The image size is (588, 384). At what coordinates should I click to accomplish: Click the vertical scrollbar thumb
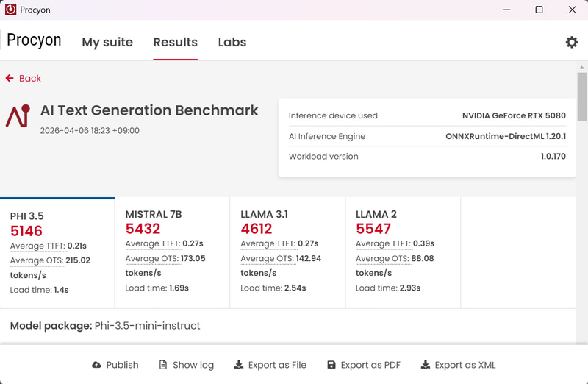pos(582,96)
